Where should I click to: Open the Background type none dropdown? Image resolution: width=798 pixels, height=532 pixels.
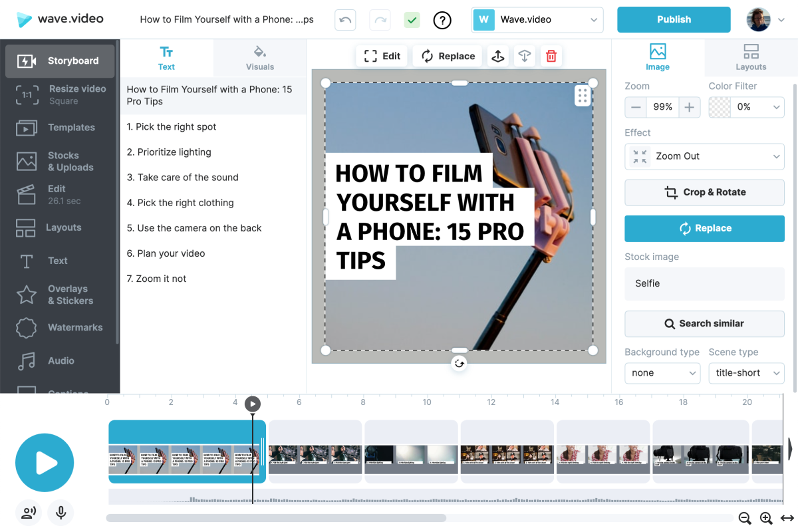coord(662,373)
